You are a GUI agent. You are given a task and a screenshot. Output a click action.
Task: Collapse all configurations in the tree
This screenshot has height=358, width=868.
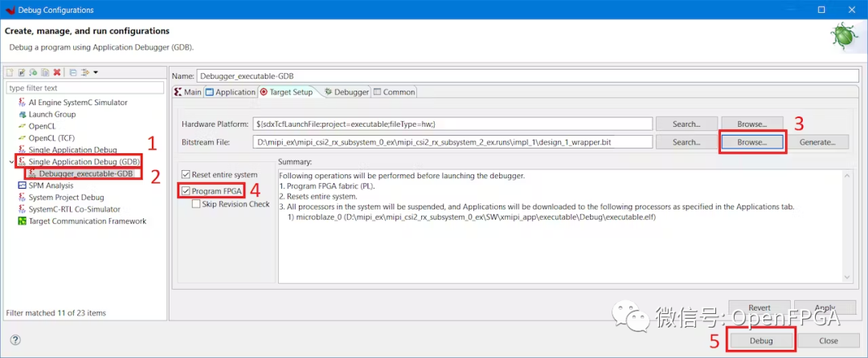click(x=73, y=72)
